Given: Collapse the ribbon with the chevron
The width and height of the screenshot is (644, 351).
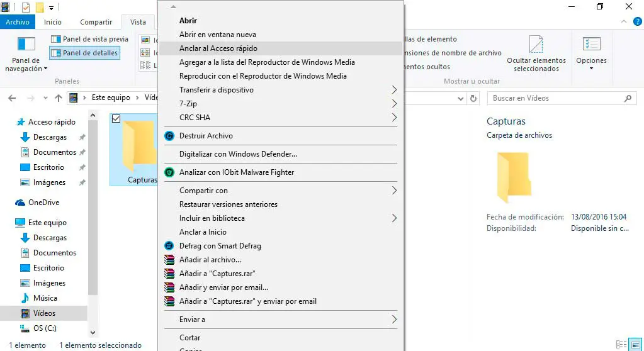Looking at the screenshot, I should pos(624,22).
